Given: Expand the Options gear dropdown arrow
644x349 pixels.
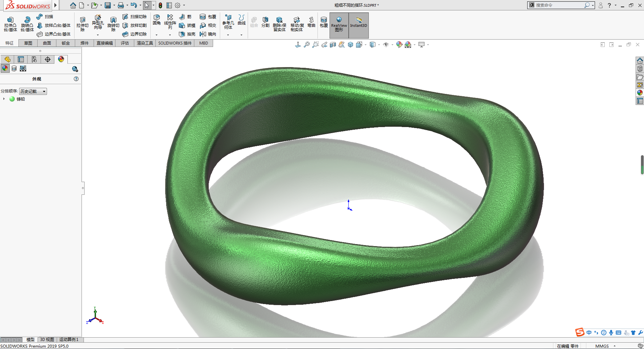Looking at the screenshot, I should (x=184, y=5).
